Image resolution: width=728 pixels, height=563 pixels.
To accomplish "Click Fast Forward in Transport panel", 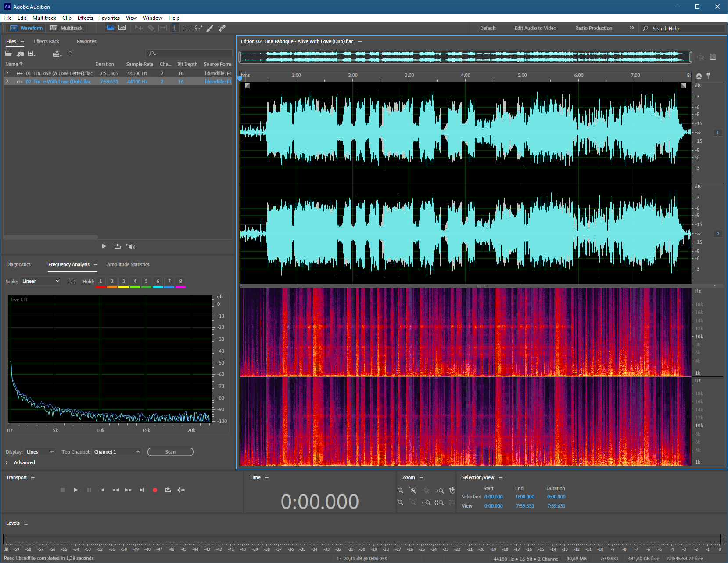I will pyautogui.click(x=128, y=490).
